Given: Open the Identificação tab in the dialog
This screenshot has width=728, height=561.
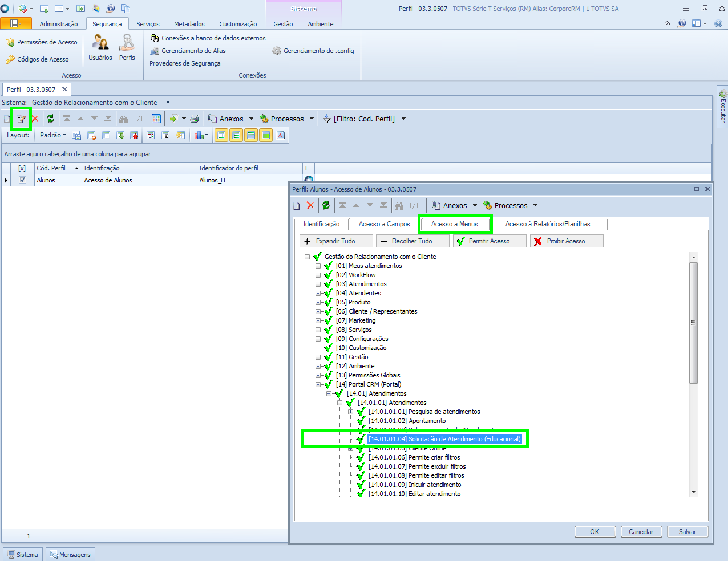Looking at the screenshot, I should coord(321,224).
